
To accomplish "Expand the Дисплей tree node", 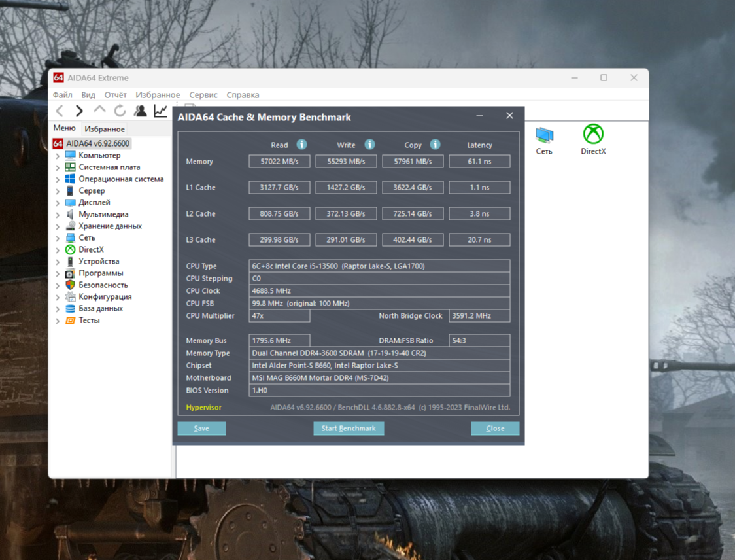I will point(58,203).
